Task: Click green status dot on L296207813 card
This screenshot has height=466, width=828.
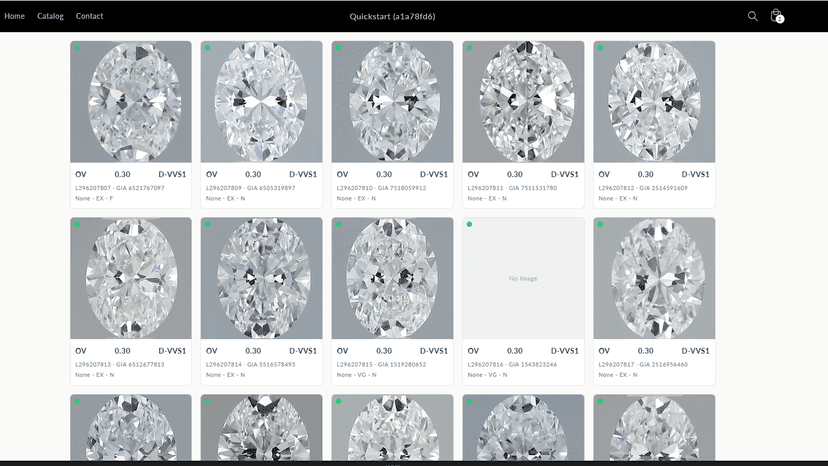Action: [77, 225]
